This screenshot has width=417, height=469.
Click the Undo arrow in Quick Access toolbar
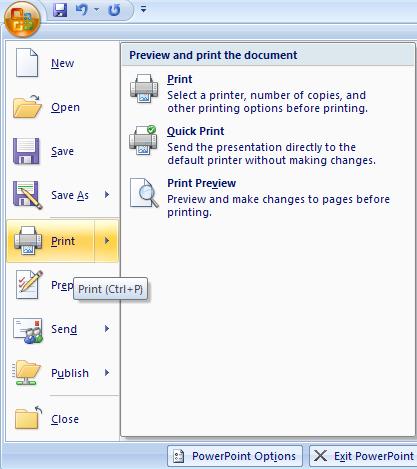coord(81,10)
